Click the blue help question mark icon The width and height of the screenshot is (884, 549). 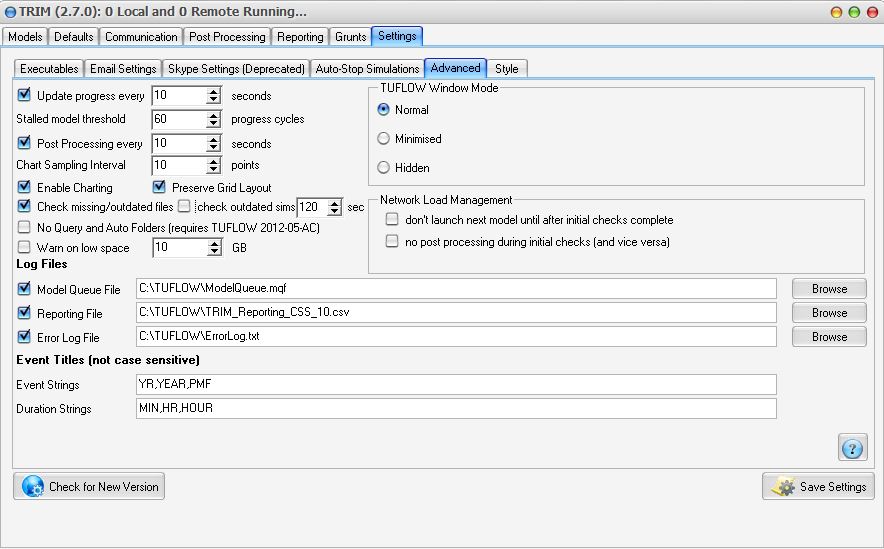pos(852,448)
